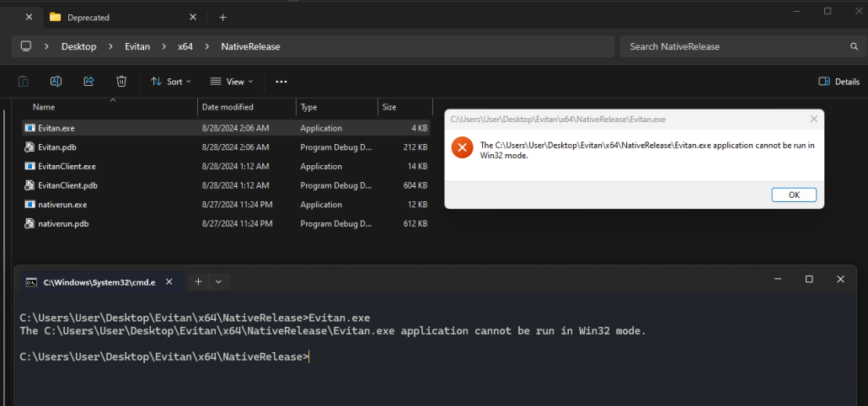Click the search magnifier icon
The width and height of the screenshot is (868, 406).
(x=855, y=46)
